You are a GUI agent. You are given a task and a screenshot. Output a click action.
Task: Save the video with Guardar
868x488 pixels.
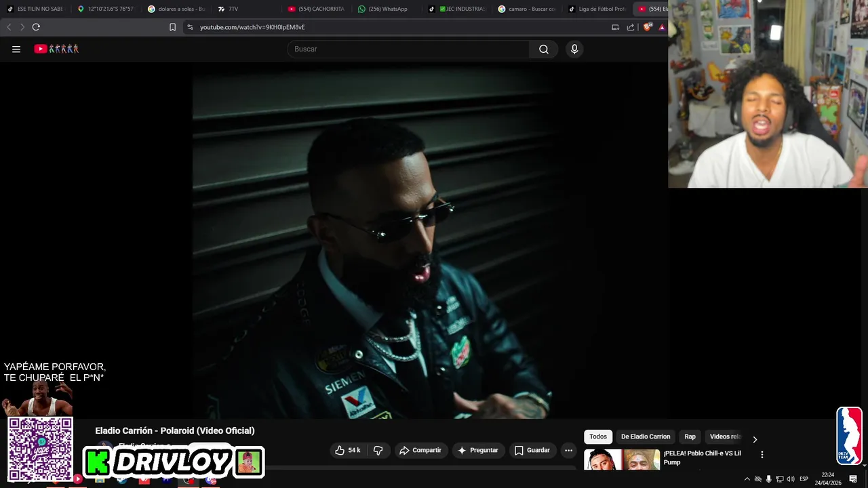coord(532,450)
